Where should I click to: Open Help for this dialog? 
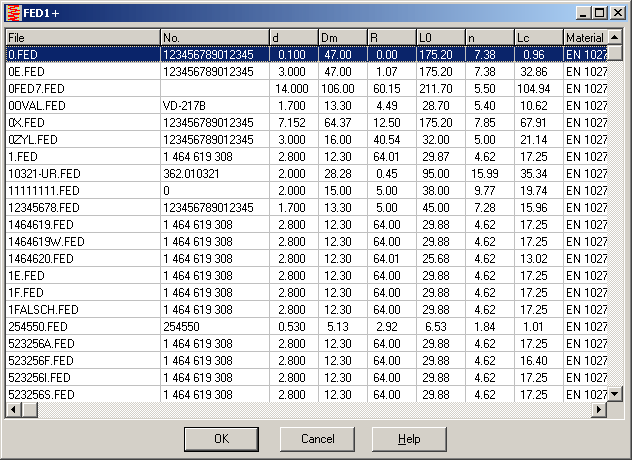tap(409, 439)
